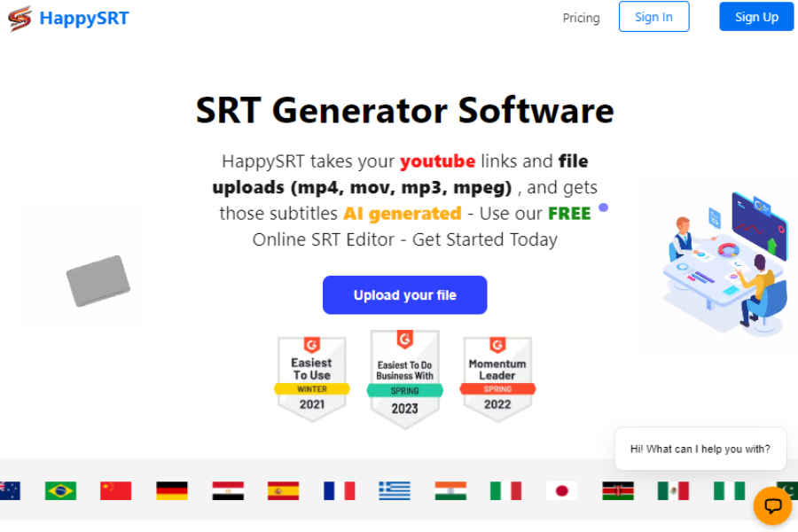Open the Pricing page
Viewport: 798px width, 532px height.
(x=581, y=17)
